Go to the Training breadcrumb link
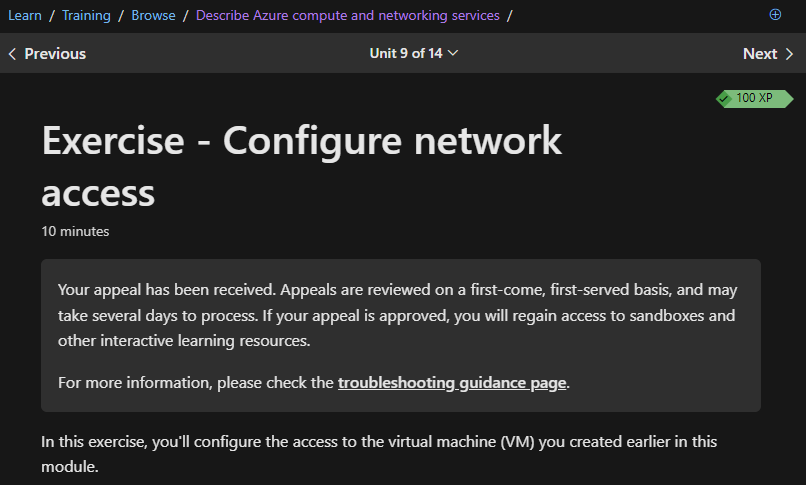The image size is (806, 485). point(86,15)
